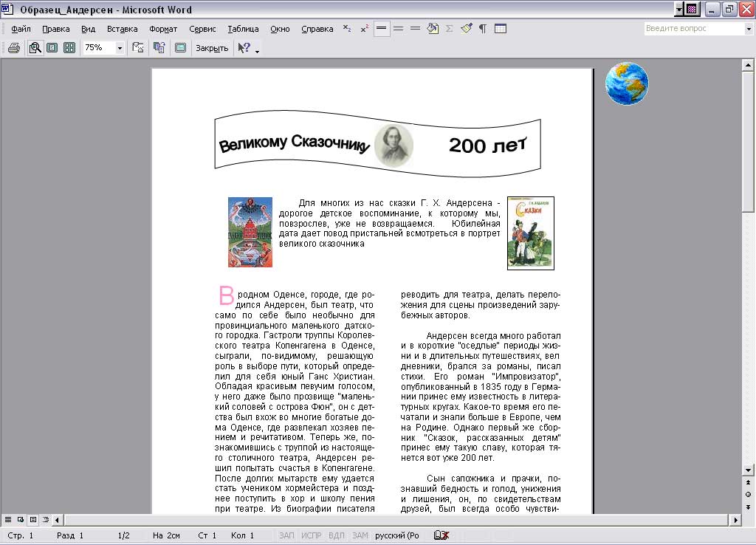Click the Previous Page double-arrow button

pos(748,482)
